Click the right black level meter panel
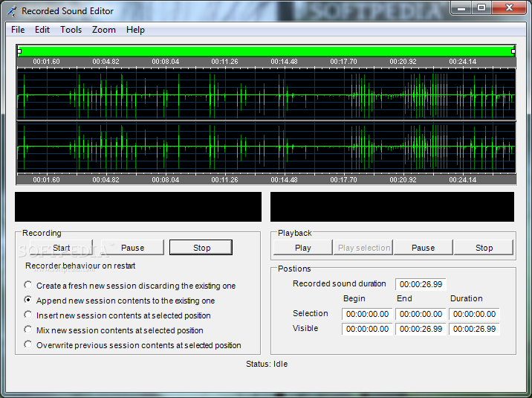Image resolution: width=532 pixels, height=398 pixels. (x=392, y=207)
